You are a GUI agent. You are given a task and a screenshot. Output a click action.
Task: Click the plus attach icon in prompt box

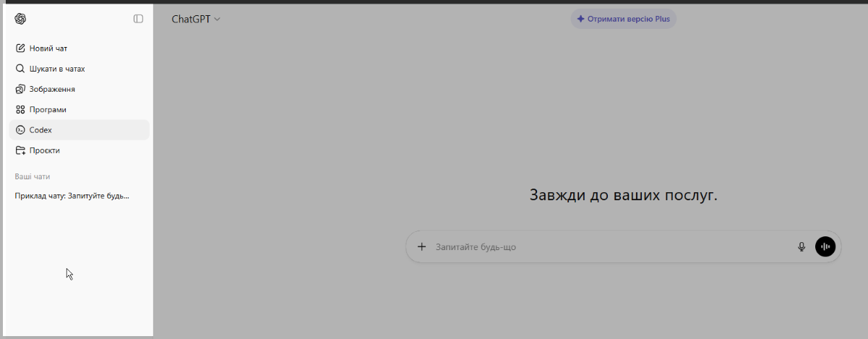coord(422,246)
